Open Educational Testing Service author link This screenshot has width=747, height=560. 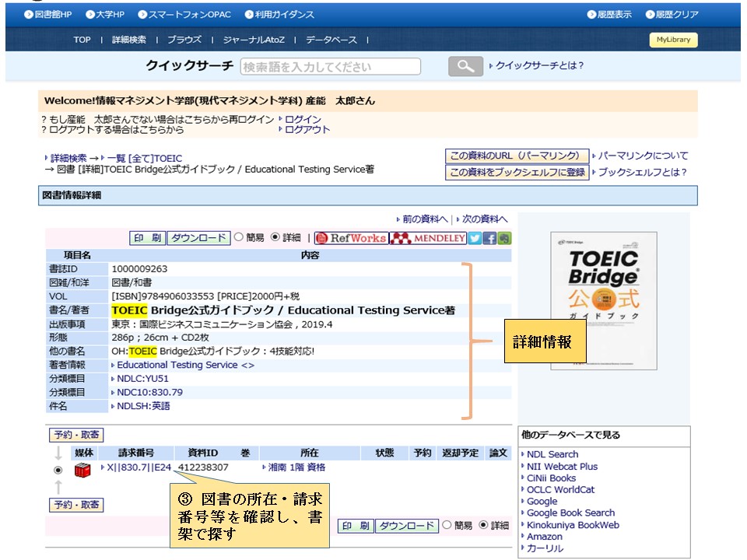(185, 366)
